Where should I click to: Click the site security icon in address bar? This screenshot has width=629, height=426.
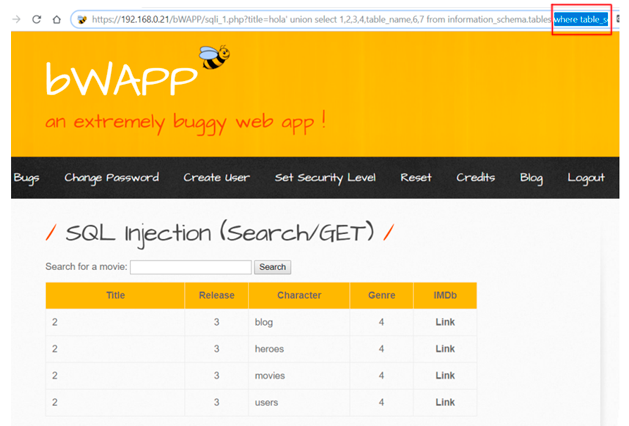82,19
